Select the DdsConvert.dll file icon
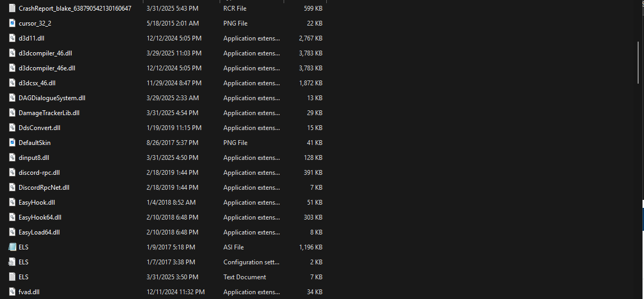The image size is (644, 299). pyautogui.click(x=12, y=128)
